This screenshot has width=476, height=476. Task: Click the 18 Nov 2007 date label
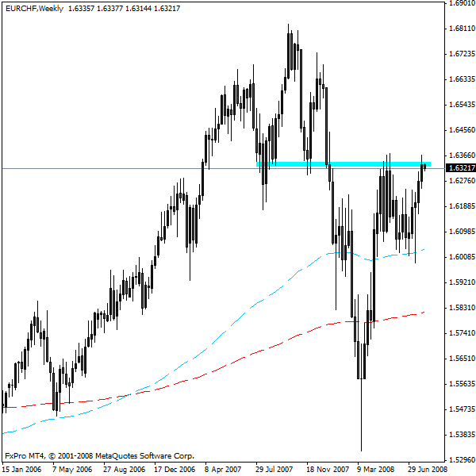[x=328, y=470]
